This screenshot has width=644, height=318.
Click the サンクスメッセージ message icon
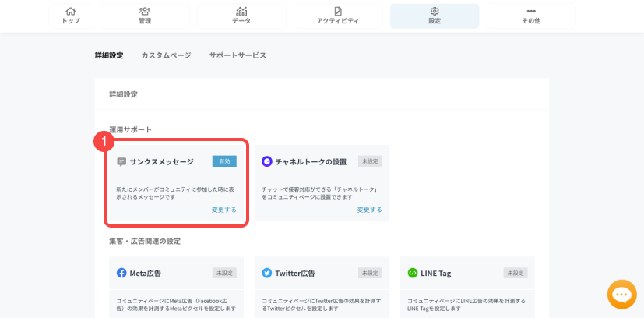pyautogui.click(x=121, y=161)
